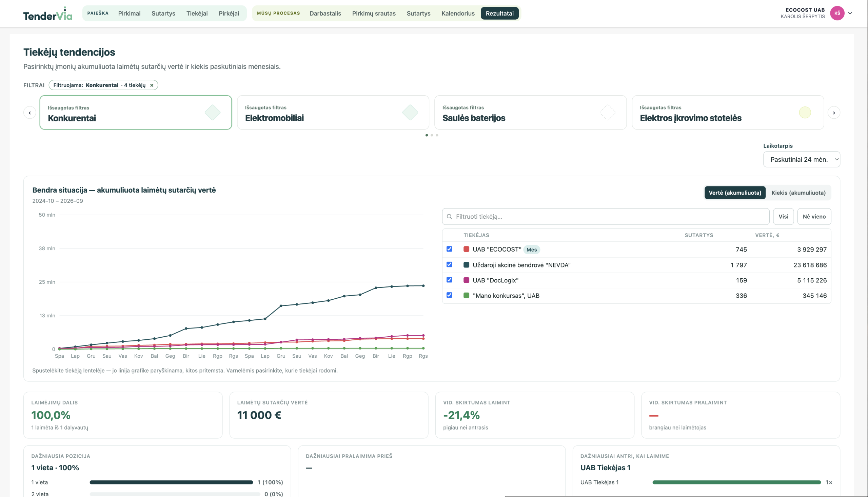The height and width of the screenshot is (497, 868).
Task: Select the Elektromobiliai saved filter card
Action: pos(333,113)
